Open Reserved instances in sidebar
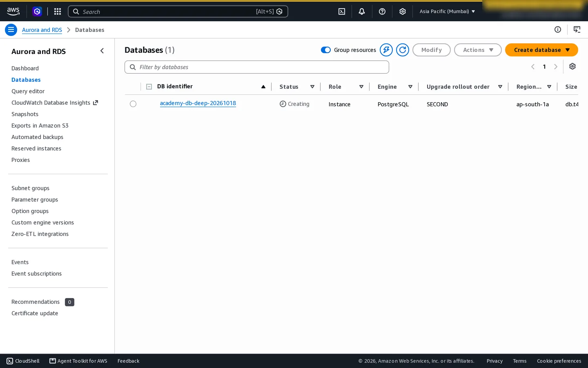Screen dimensions: 588x368 (36, 148)
